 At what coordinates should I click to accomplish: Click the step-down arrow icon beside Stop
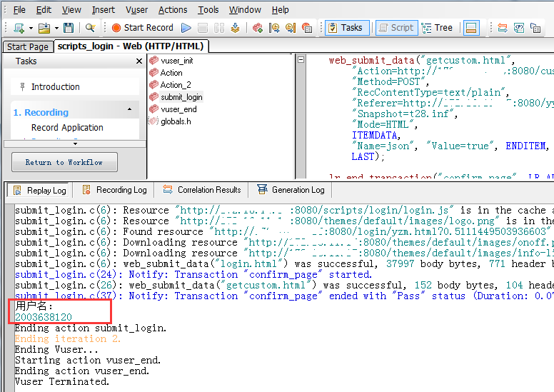[x=236, y=28]
